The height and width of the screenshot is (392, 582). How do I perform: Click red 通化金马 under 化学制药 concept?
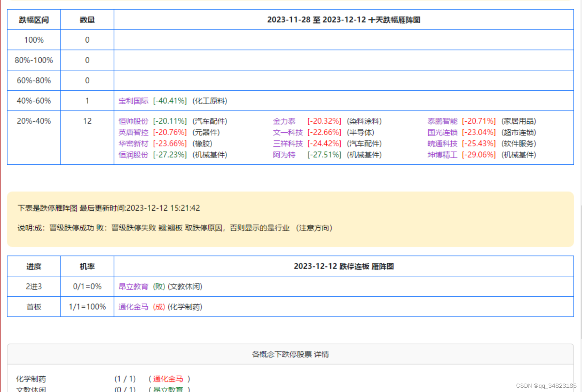coord(168,379)
